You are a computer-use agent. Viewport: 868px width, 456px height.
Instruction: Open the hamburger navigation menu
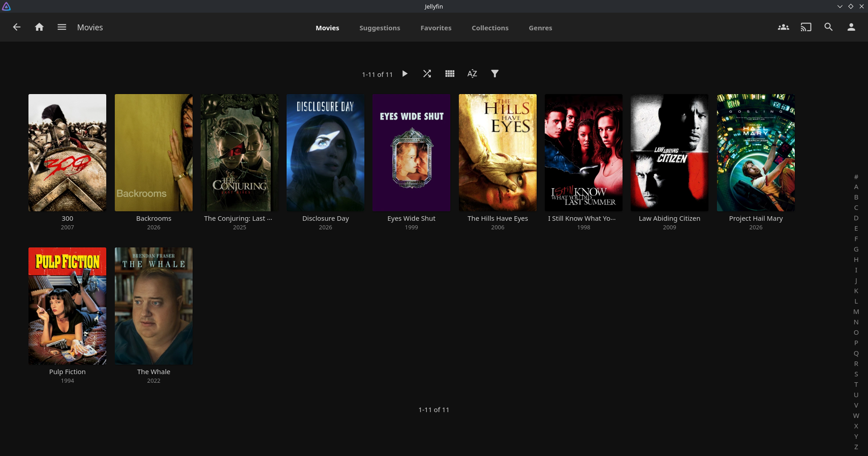62,27
